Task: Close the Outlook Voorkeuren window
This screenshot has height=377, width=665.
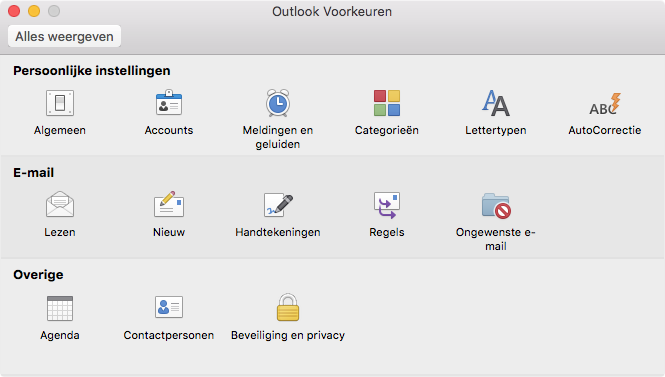Action: coord(14,11)
